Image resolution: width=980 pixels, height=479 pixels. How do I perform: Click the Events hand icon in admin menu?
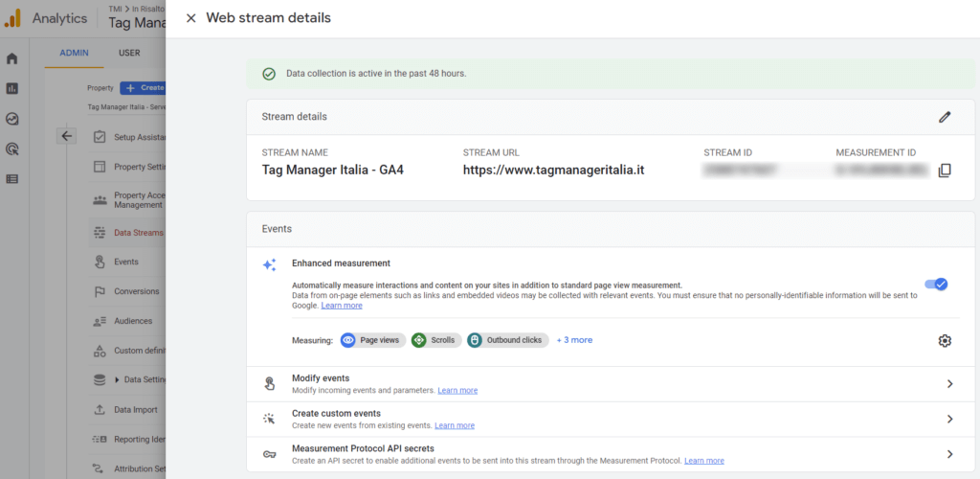tap(100, 262)
